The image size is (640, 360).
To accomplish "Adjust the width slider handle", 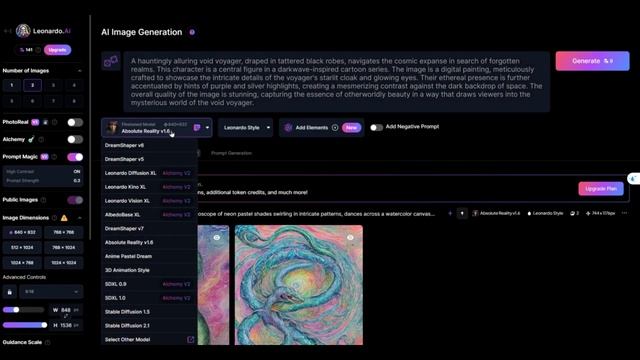I will [16, 310].
